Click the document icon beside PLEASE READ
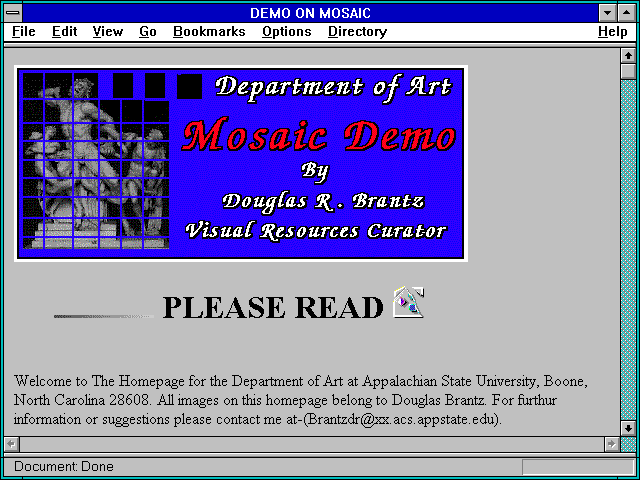Screen dimensions: 640x480 point(409,302)
